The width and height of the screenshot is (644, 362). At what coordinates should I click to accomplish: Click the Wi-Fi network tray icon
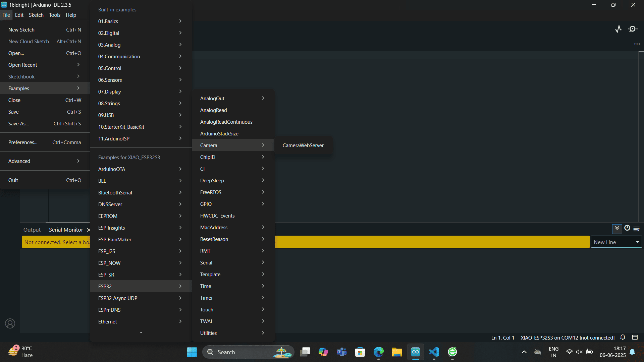click(x=569, y=352)
